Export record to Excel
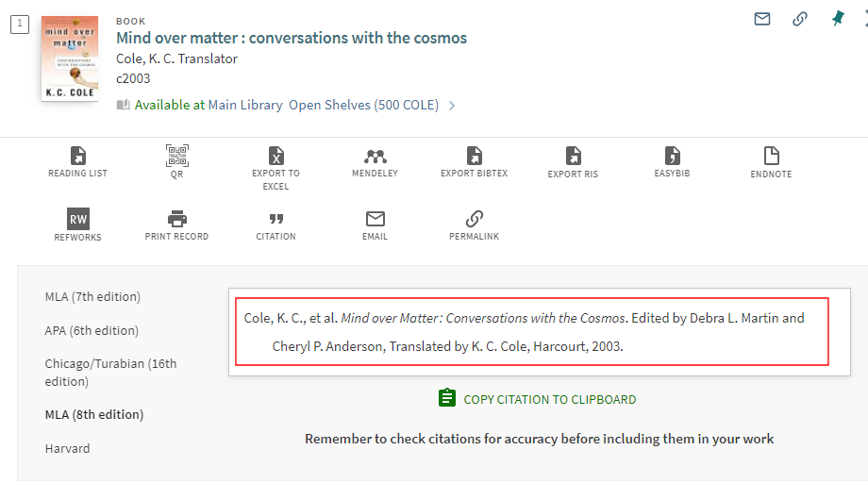Image resolution: width=868 pixels, height=483 pixels. (x=275, y=157)
